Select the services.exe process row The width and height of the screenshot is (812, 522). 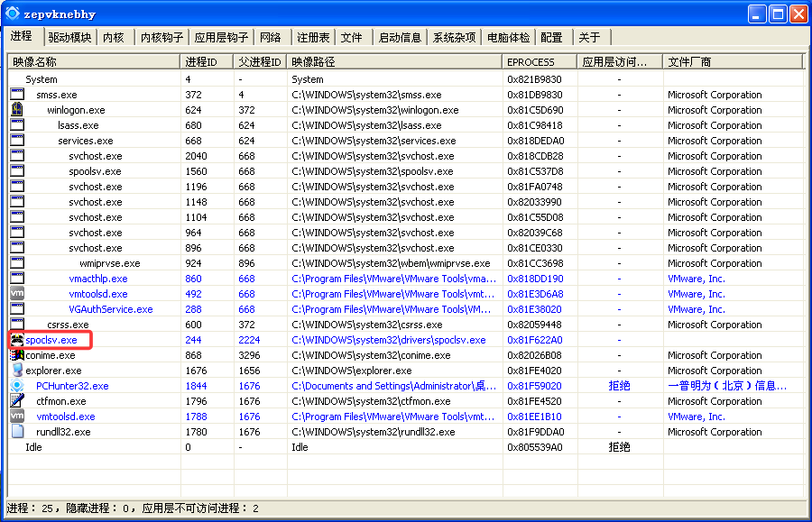(86, 141)
